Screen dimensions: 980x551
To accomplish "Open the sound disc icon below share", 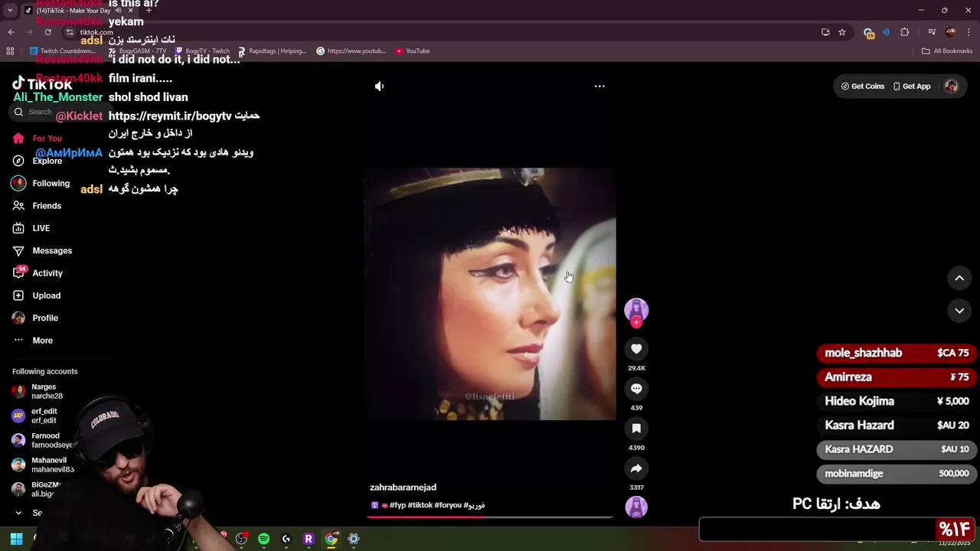I will point(636,507).
